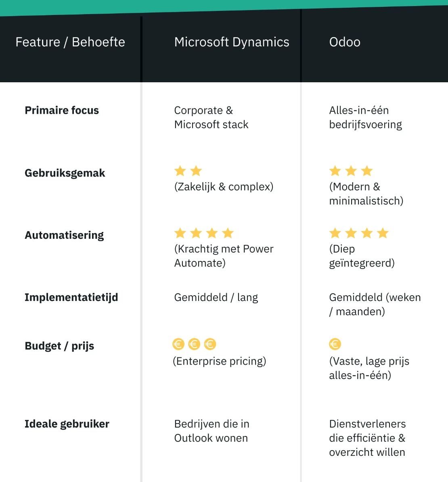Click the Budget / prijs row label

coord(59,346)
